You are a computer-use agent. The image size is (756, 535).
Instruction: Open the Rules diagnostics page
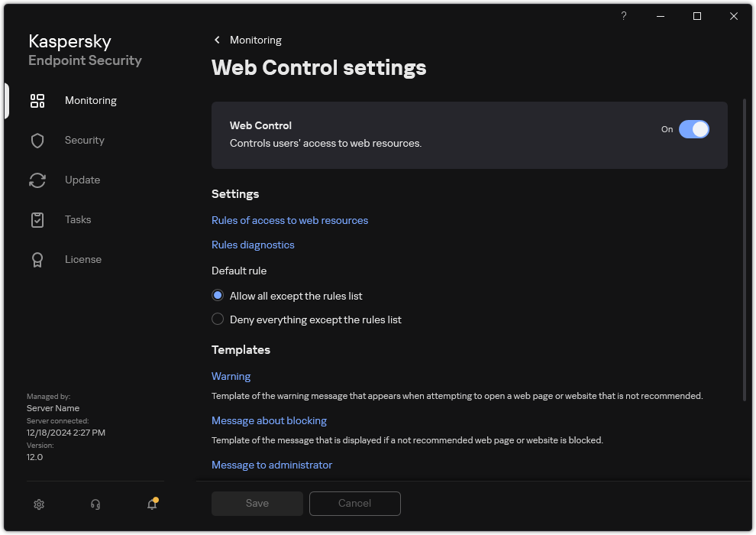pyautogui.click(x=253, y=245)
